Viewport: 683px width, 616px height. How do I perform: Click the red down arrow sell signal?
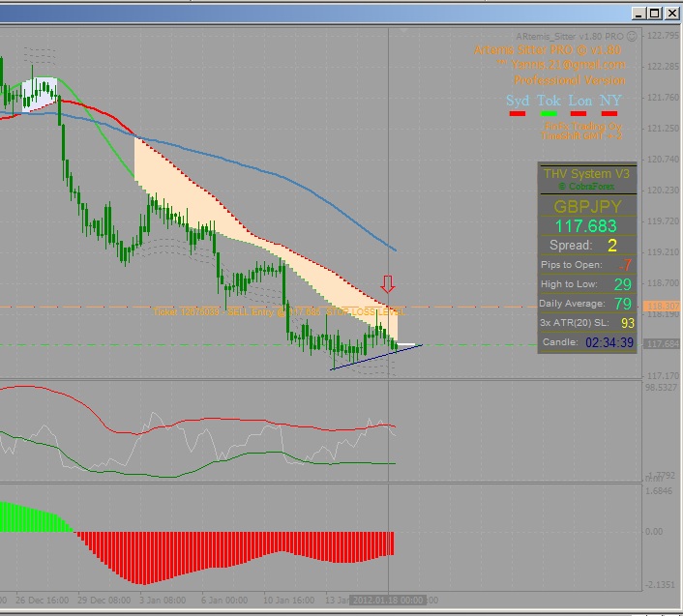(388, 284)
